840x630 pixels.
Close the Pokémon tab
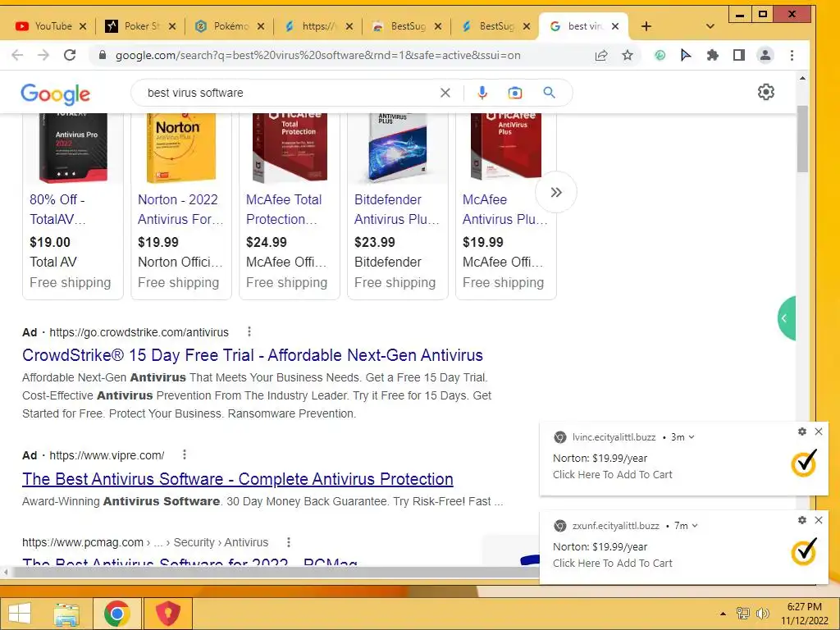pos(261,26)
